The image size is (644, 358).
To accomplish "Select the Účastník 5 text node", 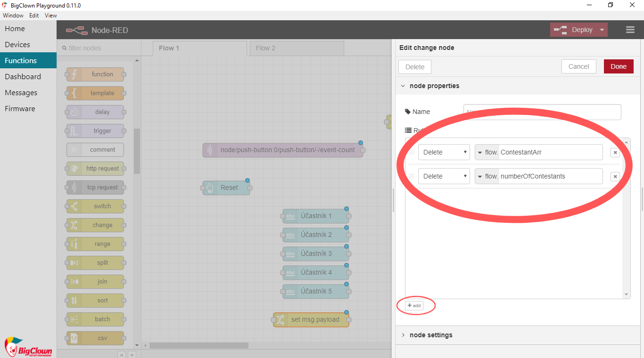I will point(316,292).
